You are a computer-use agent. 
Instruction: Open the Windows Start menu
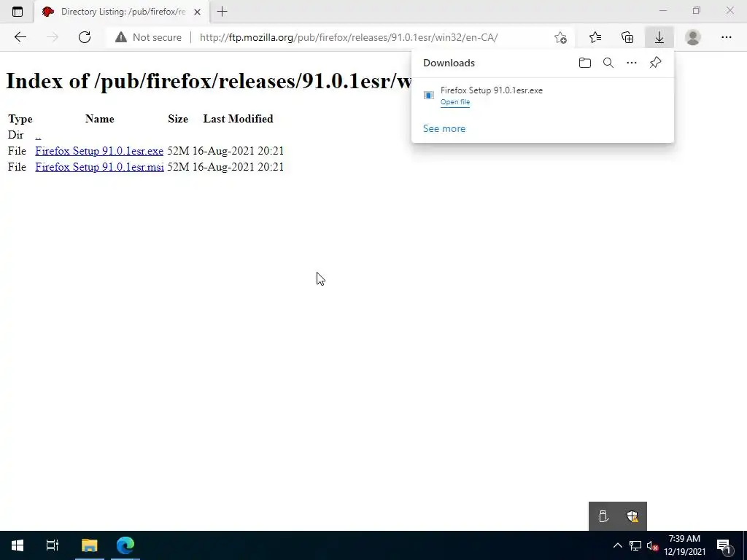pos(18,545)
